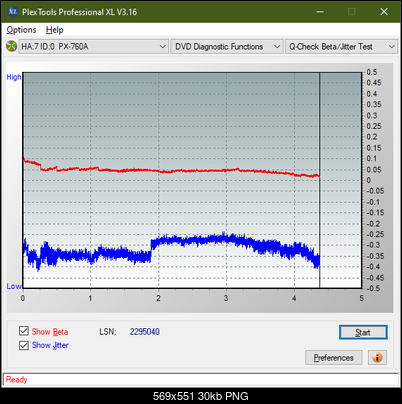Viewport: 402px width, 404px height.
Task: Open Preferences
Action: point(334,358)
